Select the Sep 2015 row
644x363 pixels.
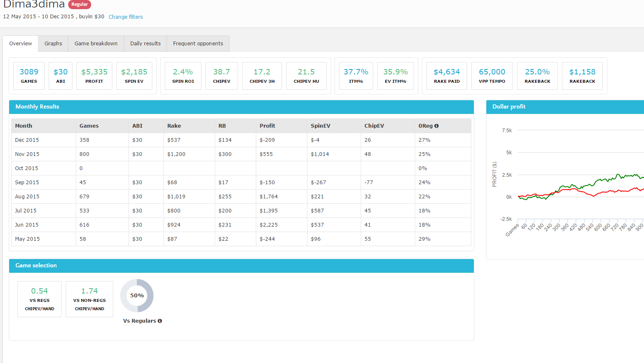coord(241,183)
